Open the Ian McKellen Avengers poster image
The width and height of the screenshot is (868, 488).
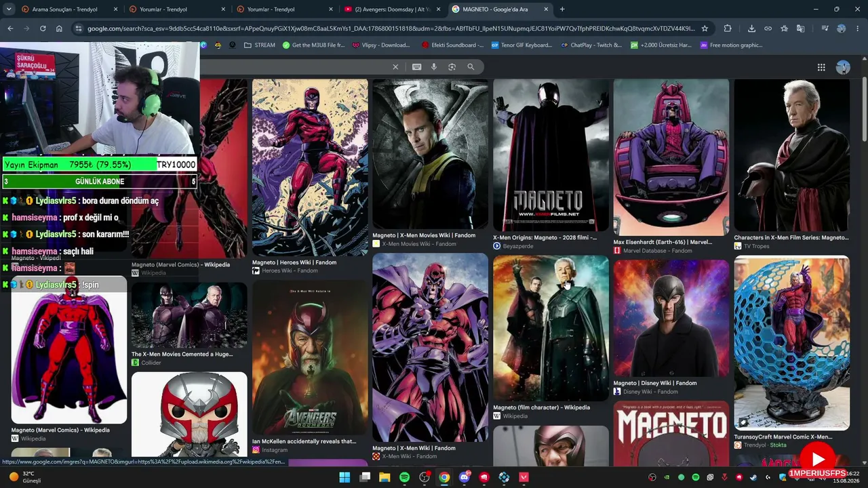(x=310, y=359)
